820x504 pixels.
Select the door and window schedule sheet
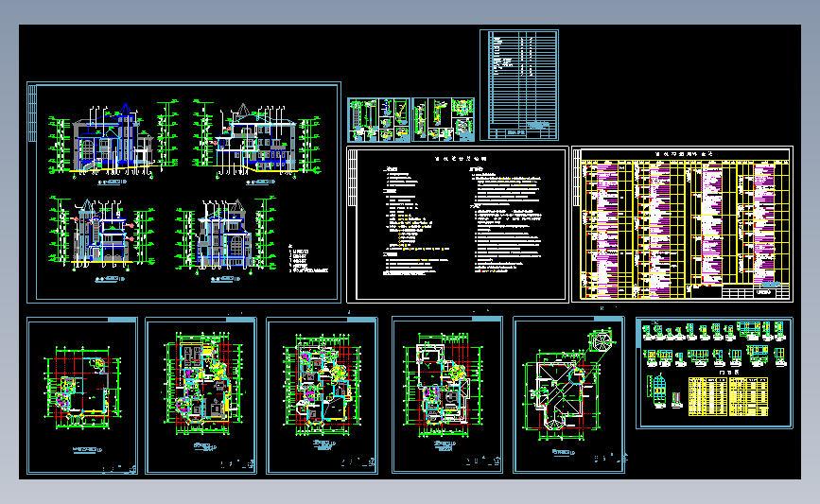714,373
